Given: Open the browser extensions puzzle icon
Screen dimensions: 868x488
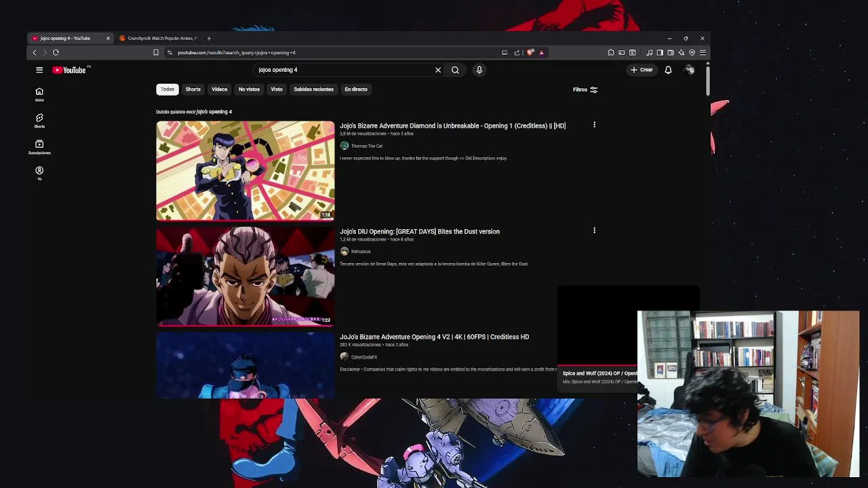Looking at the screenshot, I should click(611, 52).
